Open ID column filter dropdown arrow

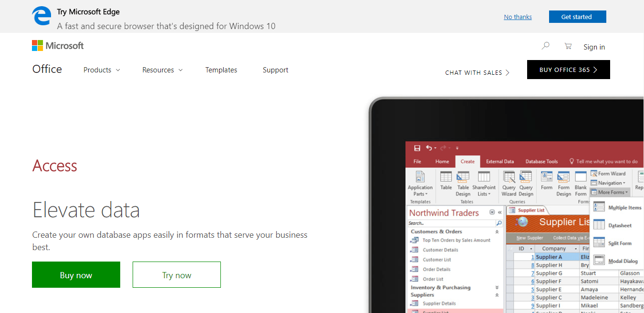point(531,249)
